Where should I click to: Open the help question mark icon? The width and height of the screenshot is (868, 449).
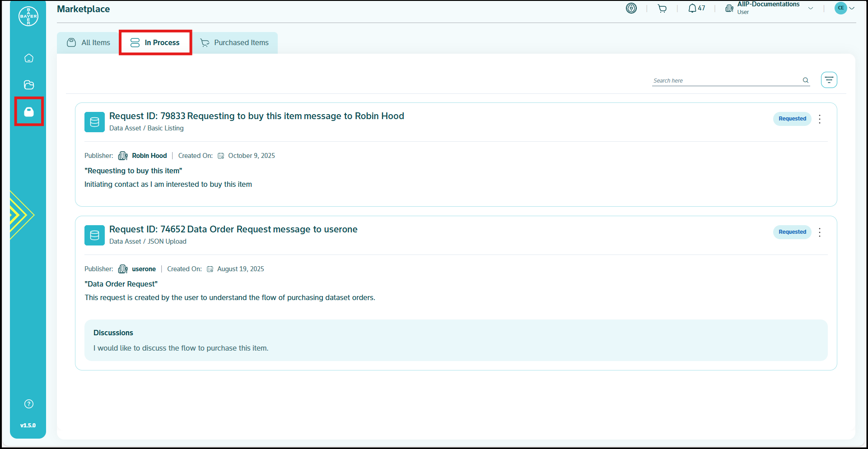29,404
